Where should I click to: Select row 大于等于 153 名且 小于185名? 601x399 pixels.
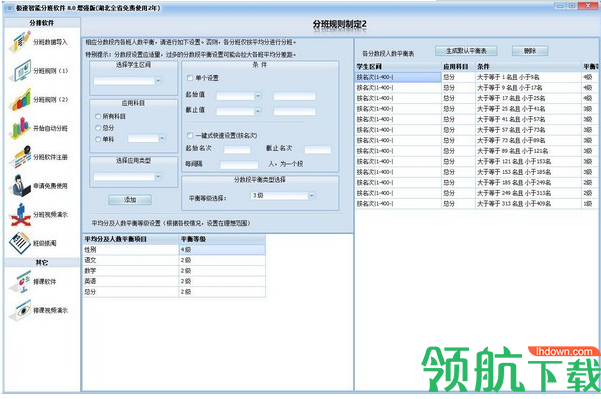click(475, 172)
